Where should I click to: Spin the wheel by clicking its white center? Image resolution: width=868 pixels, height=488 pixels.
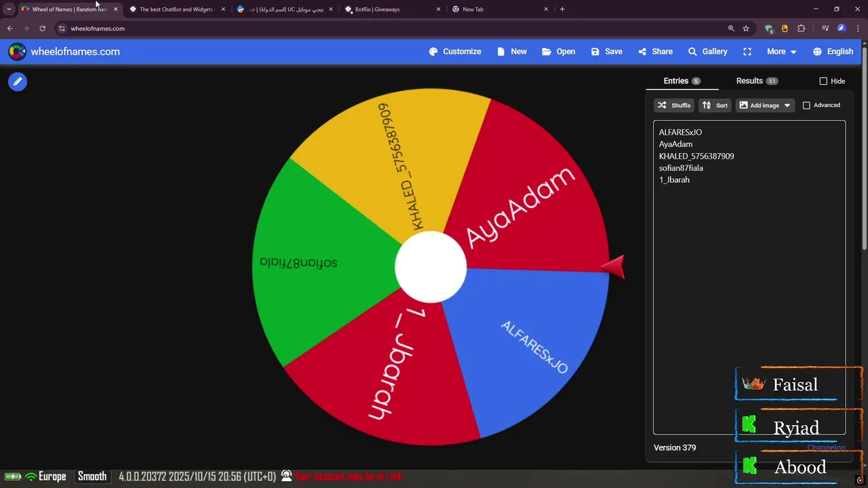pyautogui.click(x=431, y=267)
